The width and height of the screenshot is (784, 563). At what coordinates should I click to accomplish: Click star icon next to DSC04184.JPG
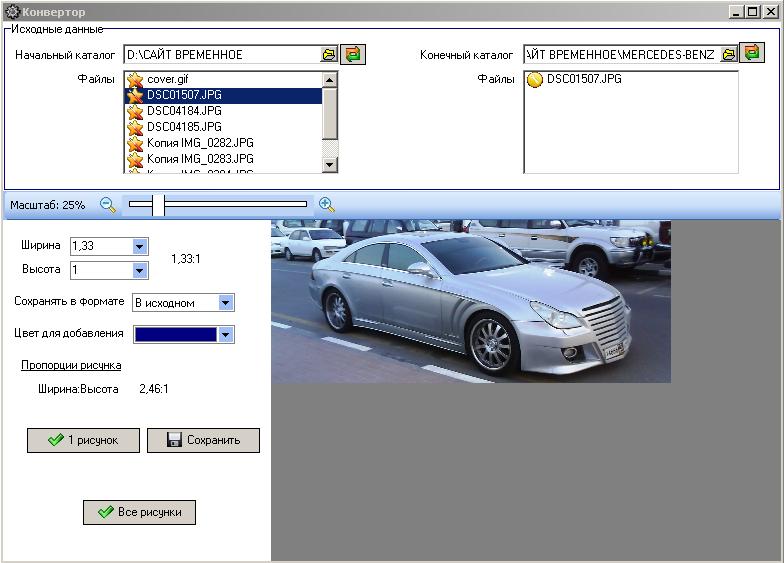[x=135, y=111]
